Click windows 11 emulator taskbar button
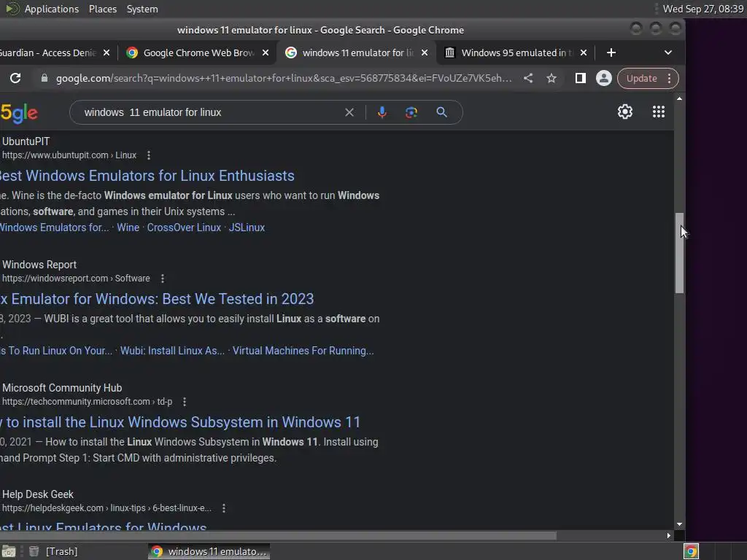The image size is (747, 560). [x=209, y=551]
